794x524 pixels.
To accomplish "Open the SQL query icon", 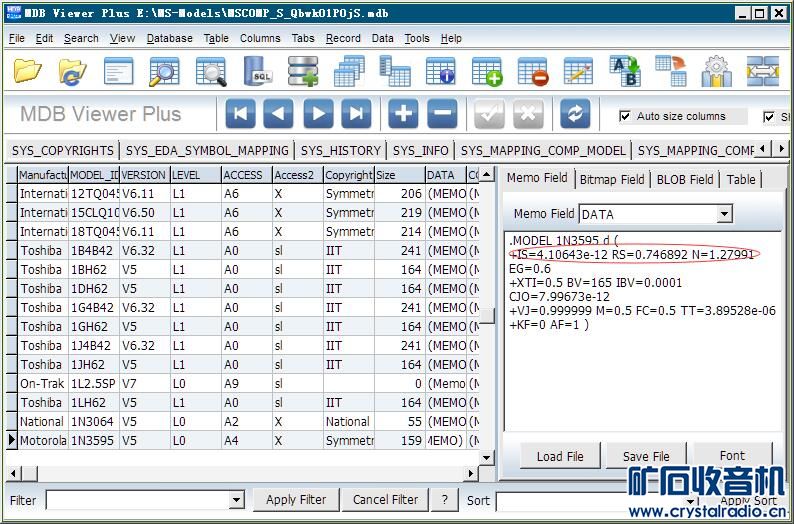I will (x=257, y=71).
